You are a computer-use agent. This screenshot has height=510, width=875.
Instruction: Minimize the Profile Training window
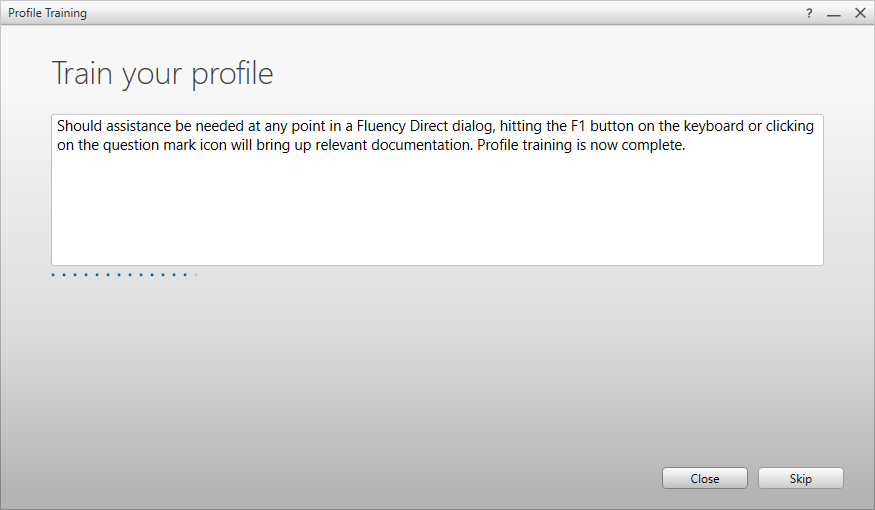coord(834,13)
